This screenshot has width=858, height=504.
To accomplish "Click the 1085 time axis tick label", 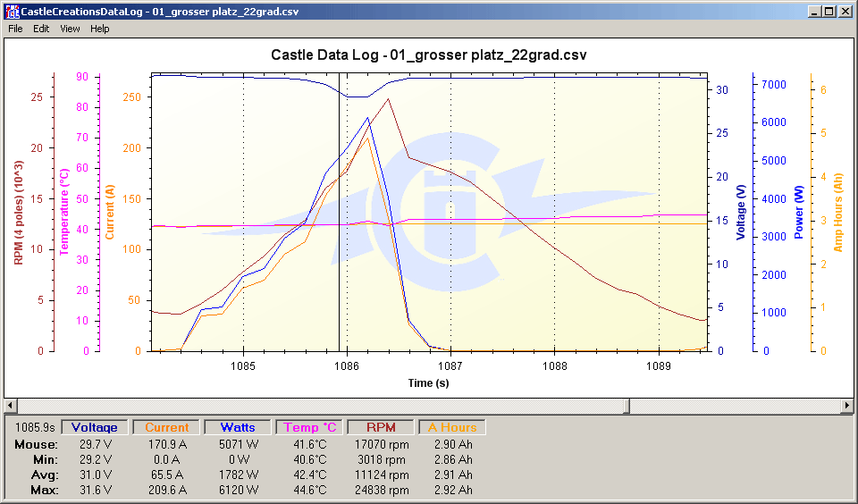I will click(243, 365).
